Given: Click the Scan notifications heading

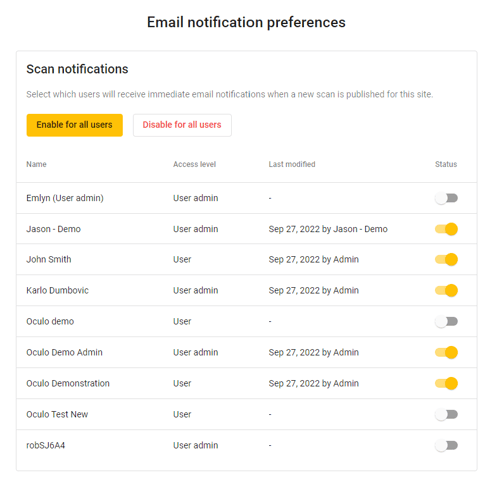Looking at the screenshot, I should click(77, 69).
